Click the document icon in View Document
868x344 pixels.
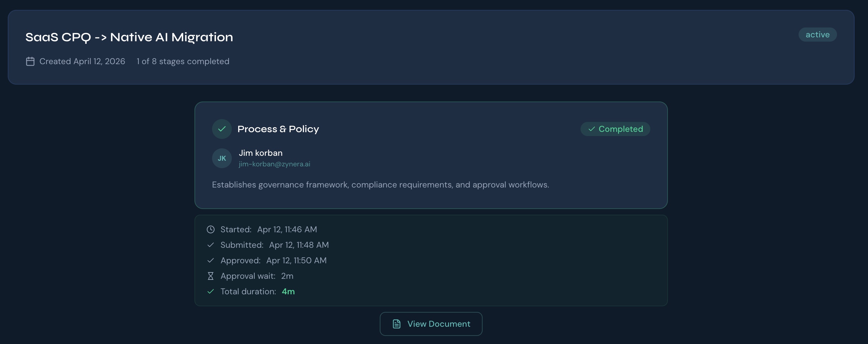coord(397,324)
